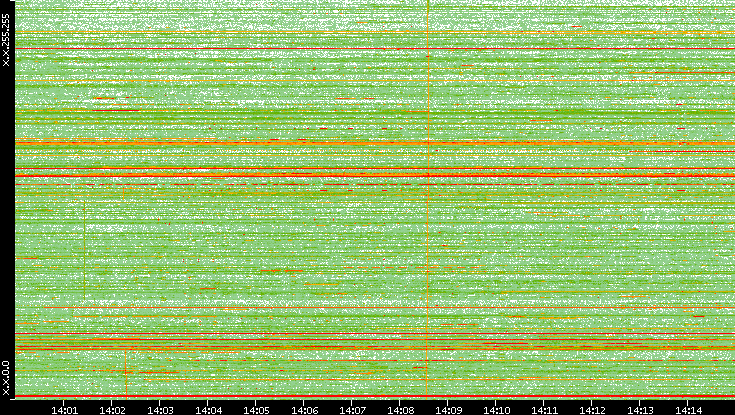Click the 14:10 time axis label
The width and height of the screenshot is (735, 415).
coord(496,410)
